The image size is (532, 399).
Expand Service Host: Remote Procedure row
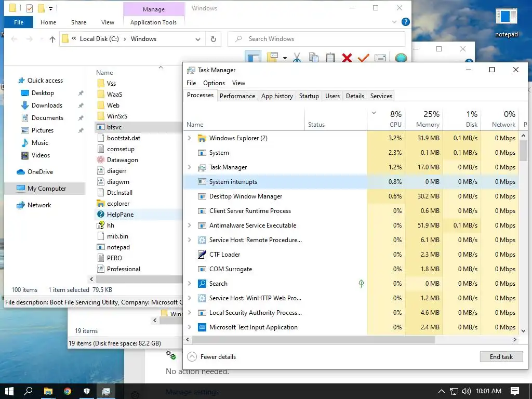click(x=190, y=240)
